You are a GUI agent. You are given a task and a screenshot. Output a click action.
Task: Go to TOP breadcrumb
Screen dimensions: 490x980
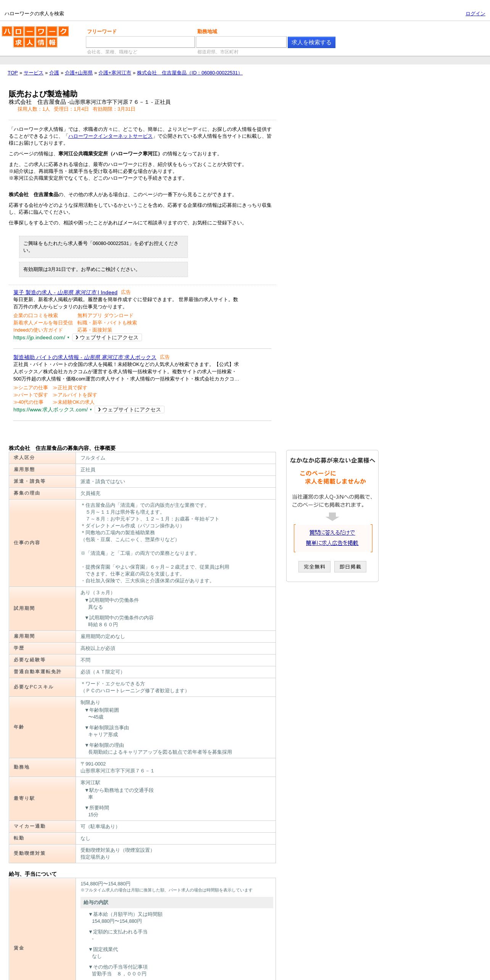coord(13,73)
